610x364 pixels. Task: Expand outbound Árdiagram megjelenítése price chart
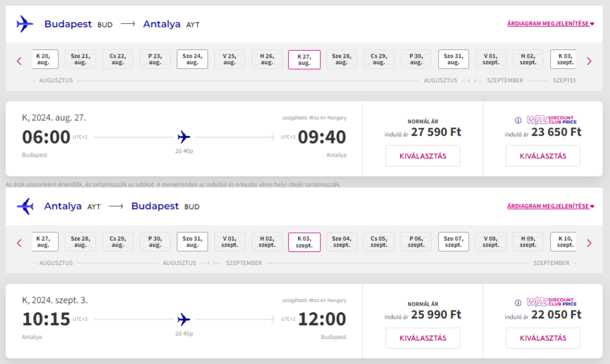550,24
